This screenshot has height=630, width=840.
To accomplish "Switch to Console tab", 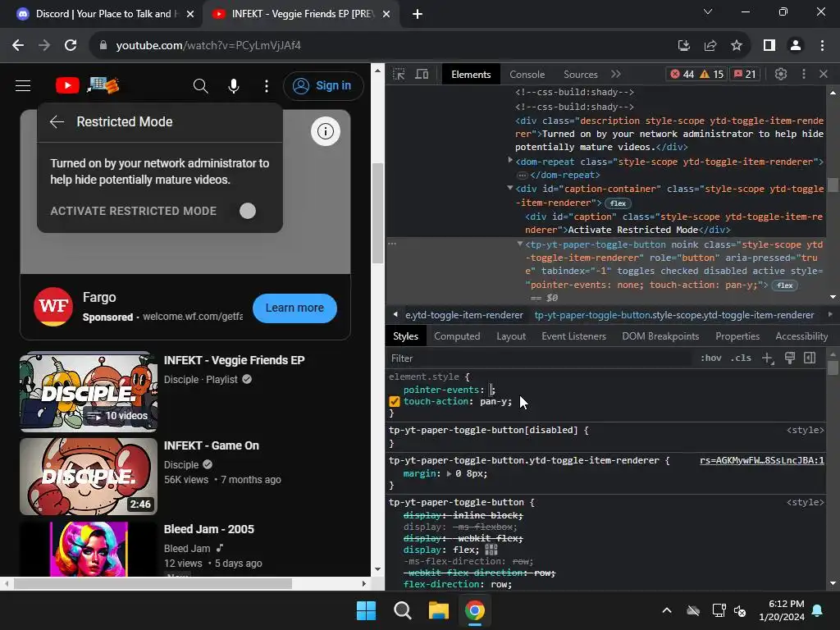I will pyautogui.click(x=527, y=75).
